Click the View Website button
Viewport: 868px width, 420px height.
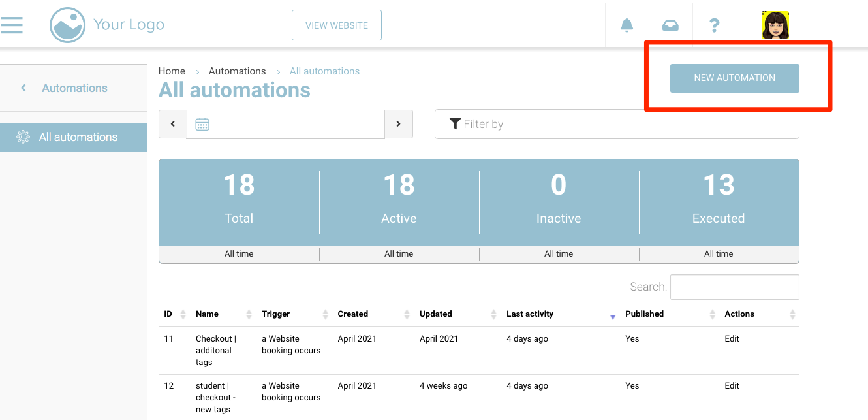[336, 25]
